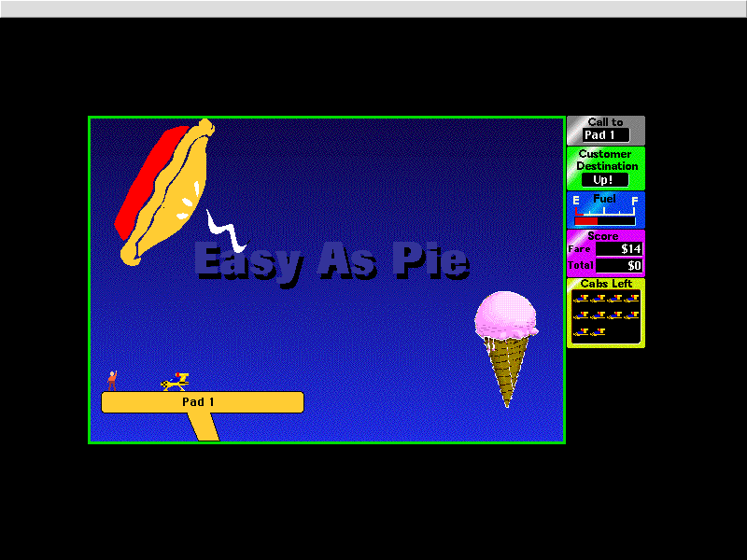747x560 pixels.
Task: Click the Pad 1 landing platform label
Action: pos(198,402)
